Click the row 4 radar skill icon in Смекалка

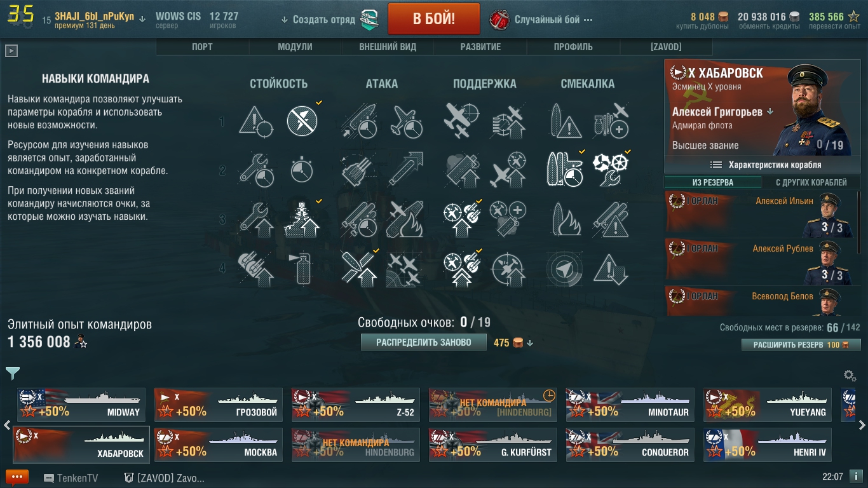[563, 268]
